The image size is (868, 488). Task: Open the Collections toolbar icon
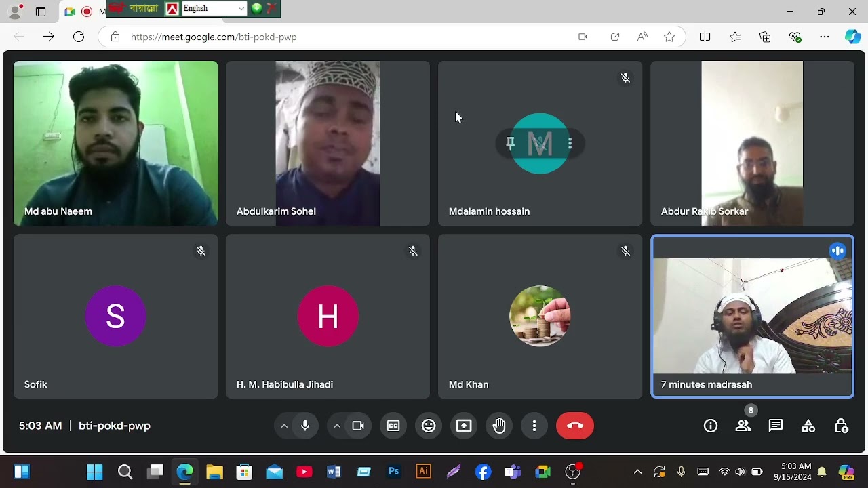tap(765, 37)
